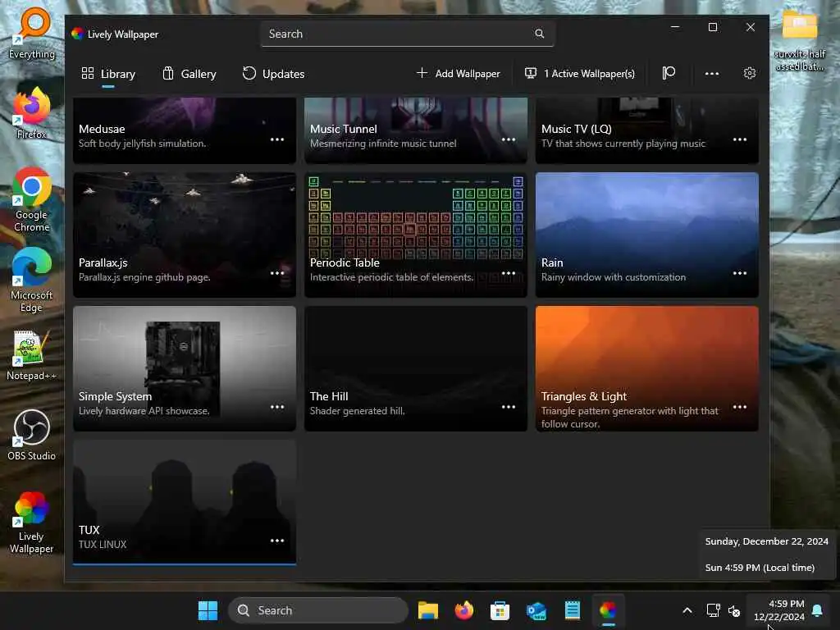840x630 pixels.
Task: Open Outlook from the taskbar
Action: 536,610
